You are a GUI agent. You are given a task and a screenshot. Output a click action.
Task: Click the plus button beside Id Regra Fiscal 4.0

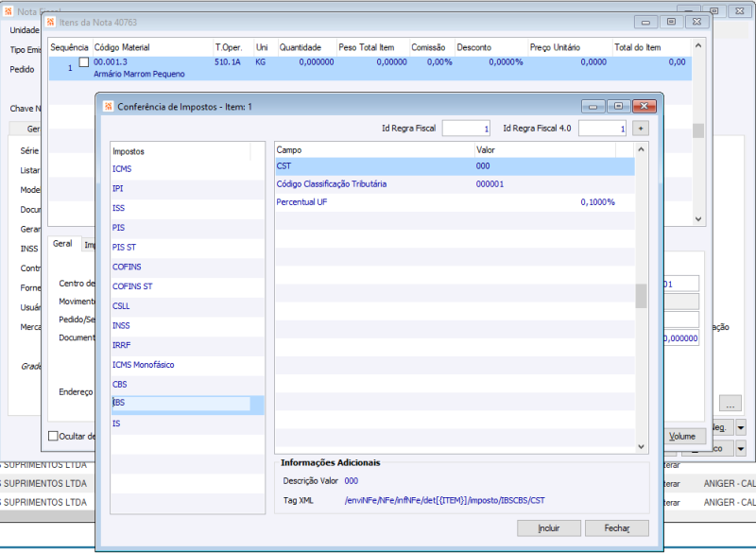(x=641, y=129)
